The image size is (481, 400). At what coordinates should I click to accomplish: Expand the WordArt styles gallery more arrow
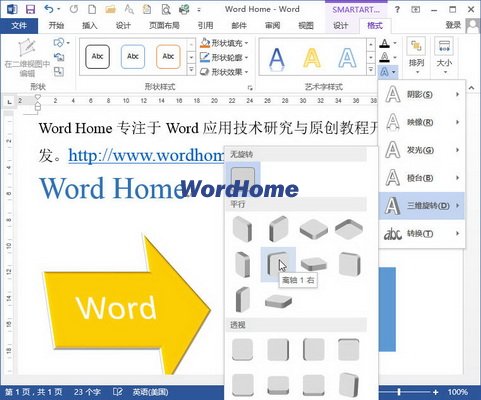tap(371, 70)
